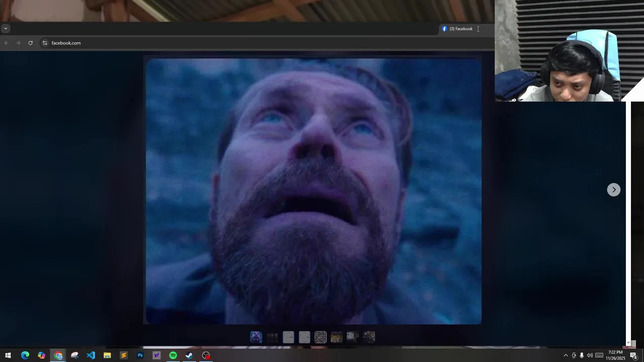Open Photoshop from the taskbar

click(x=140, y=355)
